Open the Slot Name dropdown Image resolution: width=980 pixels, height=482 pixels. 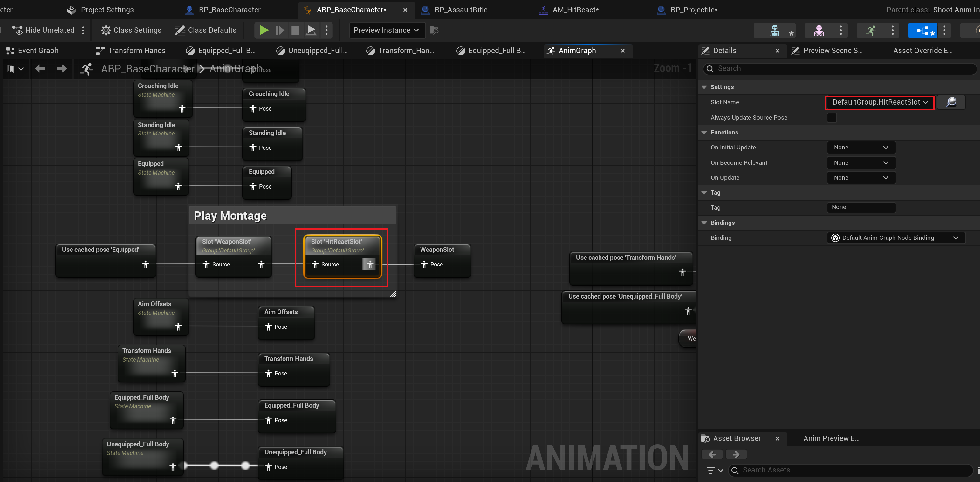click(879, 102)
